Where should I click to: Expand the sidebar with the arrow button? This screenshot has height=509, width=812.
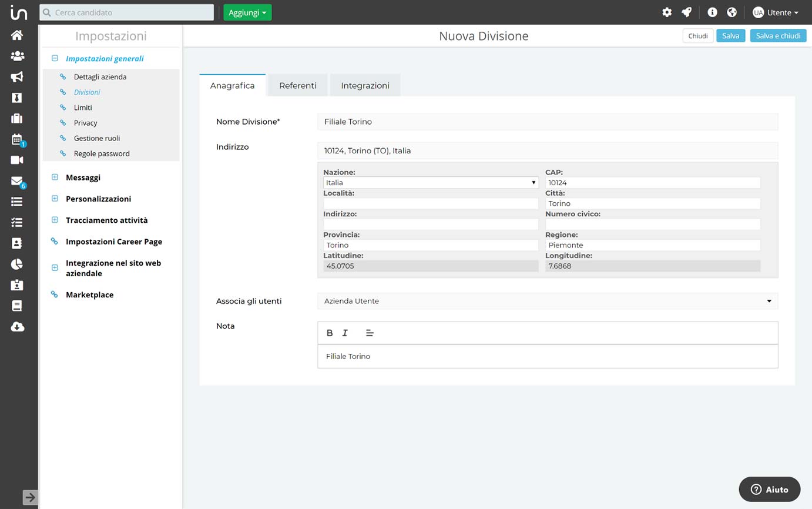coord(30,497)
